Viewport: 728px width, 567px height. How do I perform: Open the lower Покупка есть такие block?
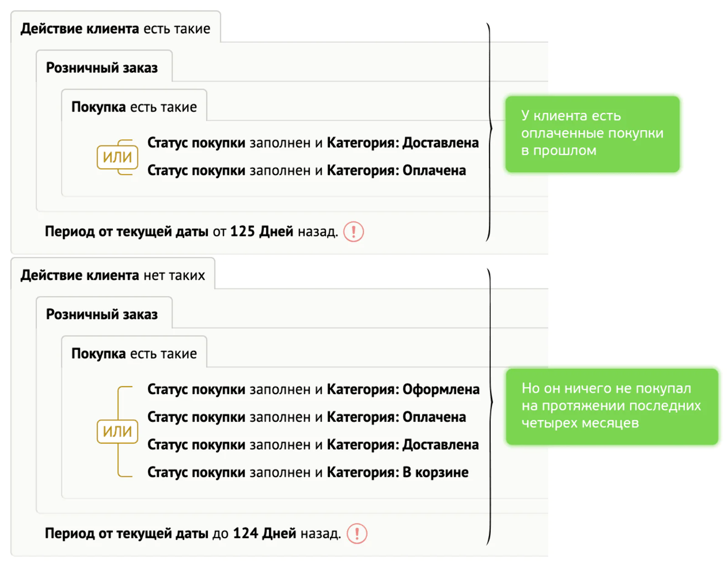tap(134, 354)
